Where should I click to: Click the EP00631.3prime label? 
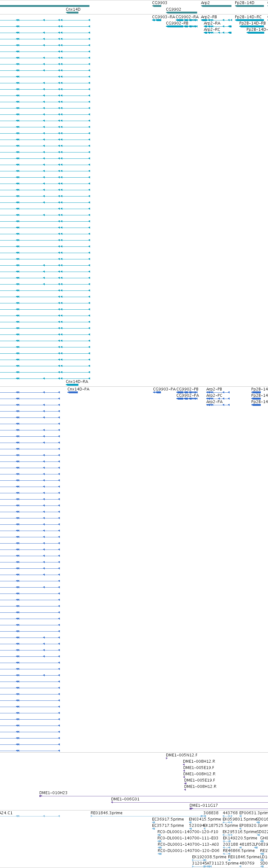(x=254, y=813)
